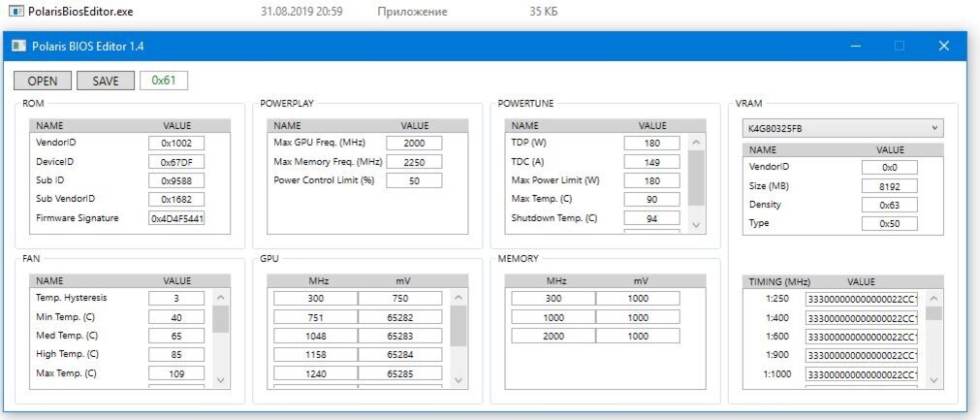The width and height of the screenshot is (980, 420).
Task: Edit the DeviceID value 0x67DF
Action: click(176, 162)
